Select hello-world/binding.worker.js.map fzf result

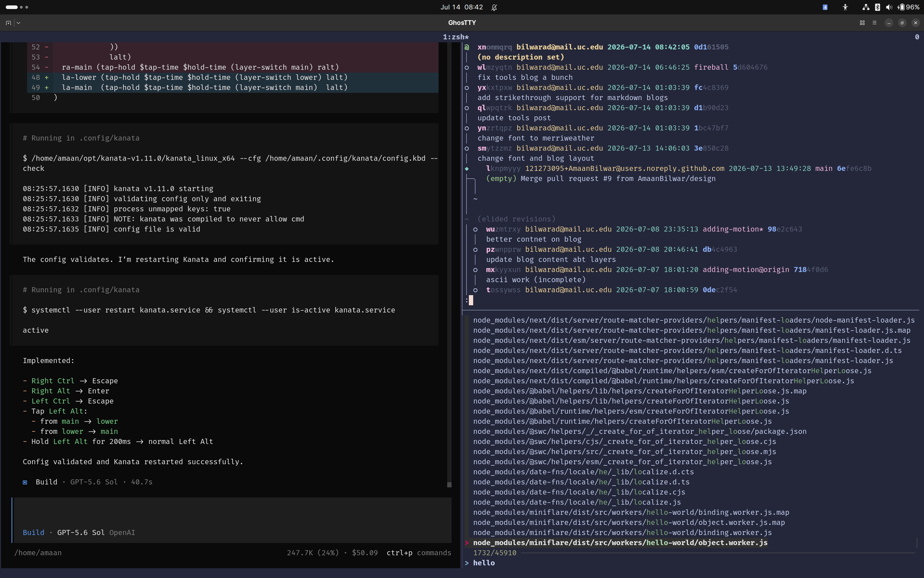pyautogui.click(x=631, y=513)
